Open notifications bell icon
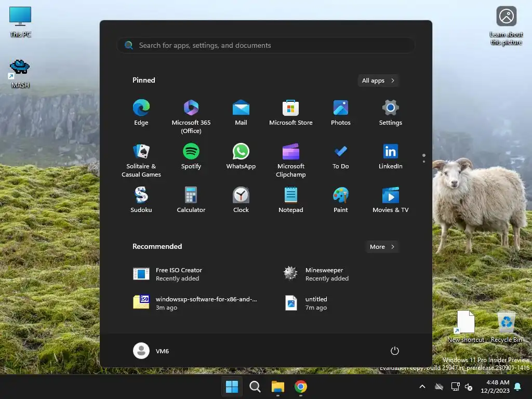Screen dimensions: 532x399 (x=518, y=387)
